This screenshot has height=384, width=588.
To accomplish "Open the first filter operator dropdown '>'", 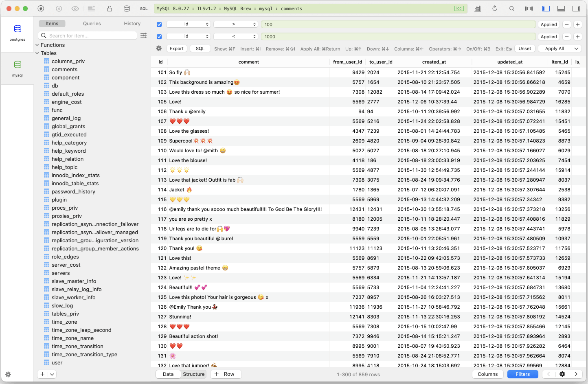I will (235, 24).
